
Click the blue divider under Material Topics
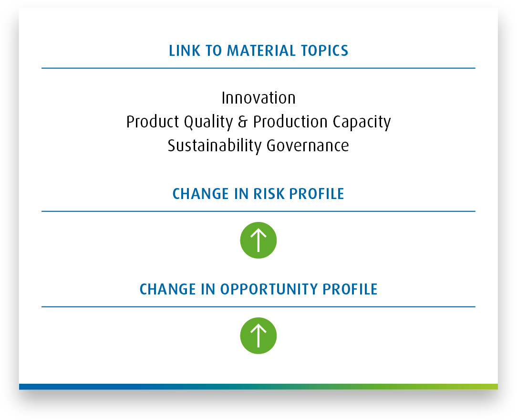pos(258,68)
